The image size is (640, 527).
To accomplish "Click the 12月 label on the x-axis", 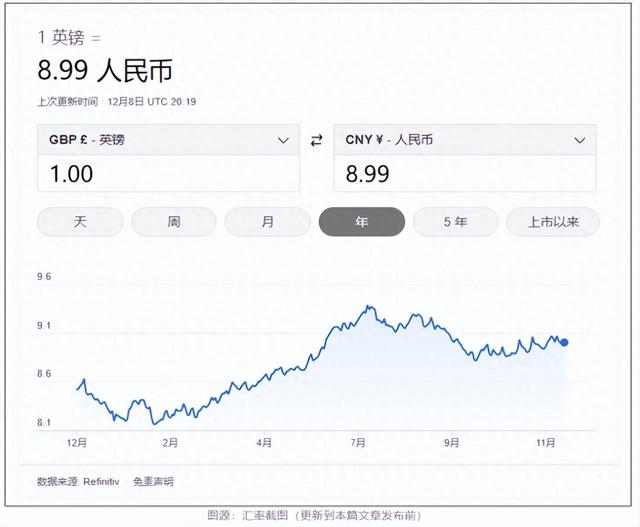I will point(77,441).
